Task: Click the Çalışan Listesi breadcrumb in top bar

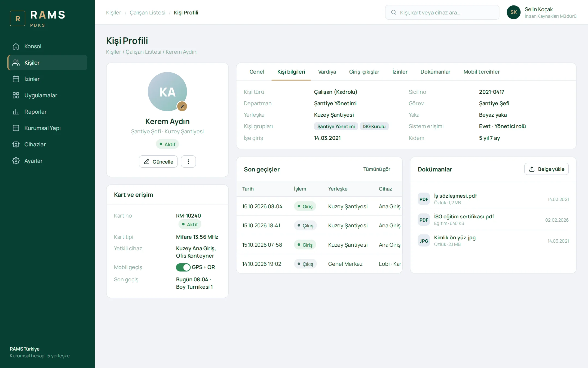Action: [148, 13]
